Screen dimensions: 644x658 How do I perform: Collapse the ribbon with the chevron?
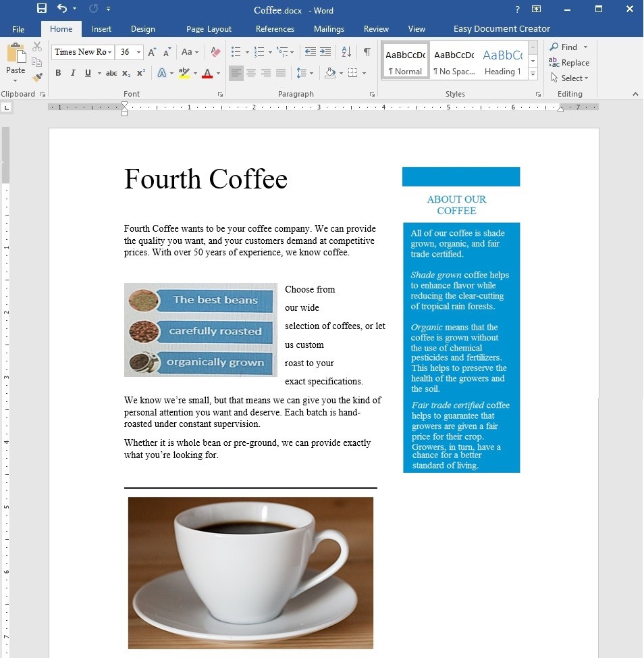coord(636,95)
